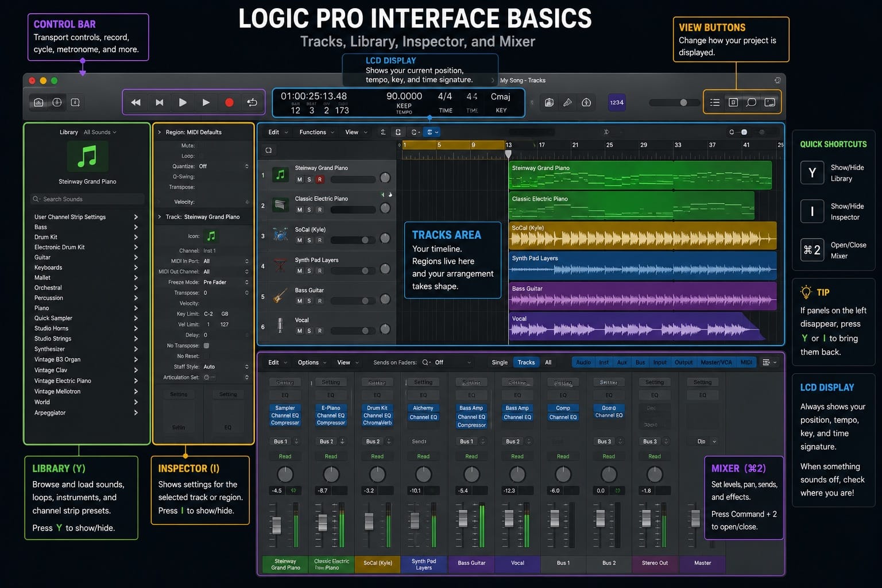Open mixer display options icon at far right

point(769,362)
